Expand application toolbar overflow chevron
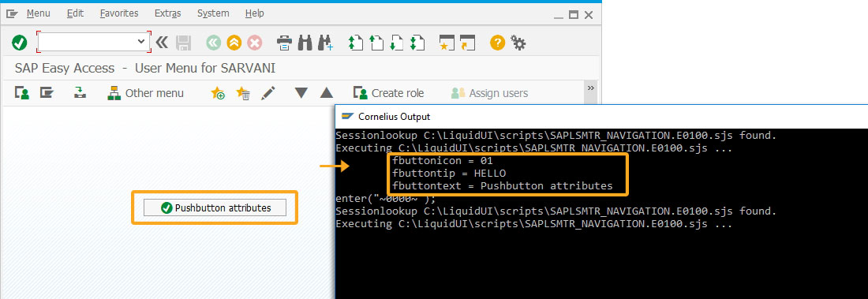This screenshot has height=299, width=868. tap(591, 88)
